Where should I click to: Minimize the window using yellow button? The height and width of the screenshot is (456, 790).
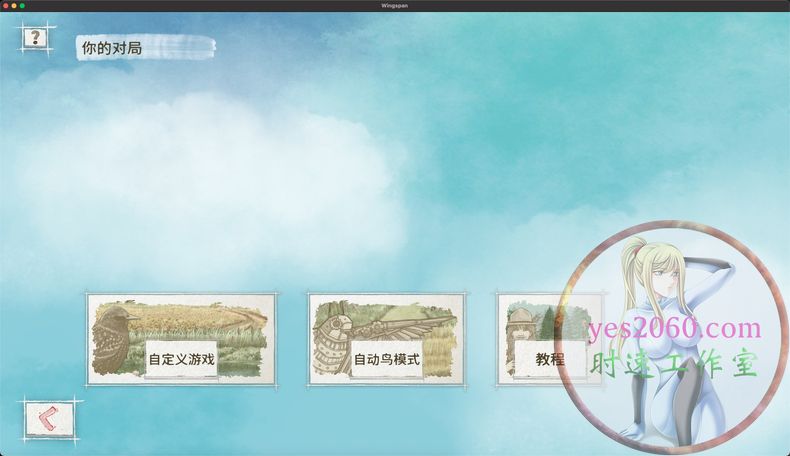(x=13, y=5)
